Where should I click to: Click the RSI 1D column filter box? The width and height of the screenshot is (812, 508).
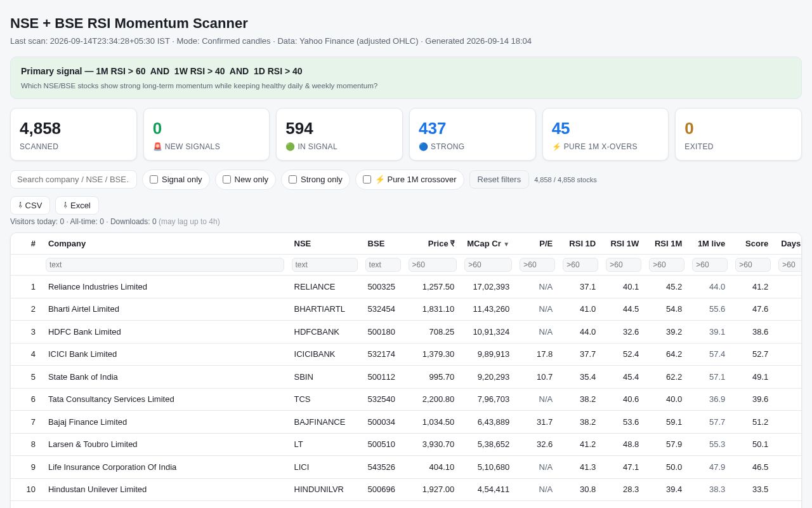click(580, 265)
